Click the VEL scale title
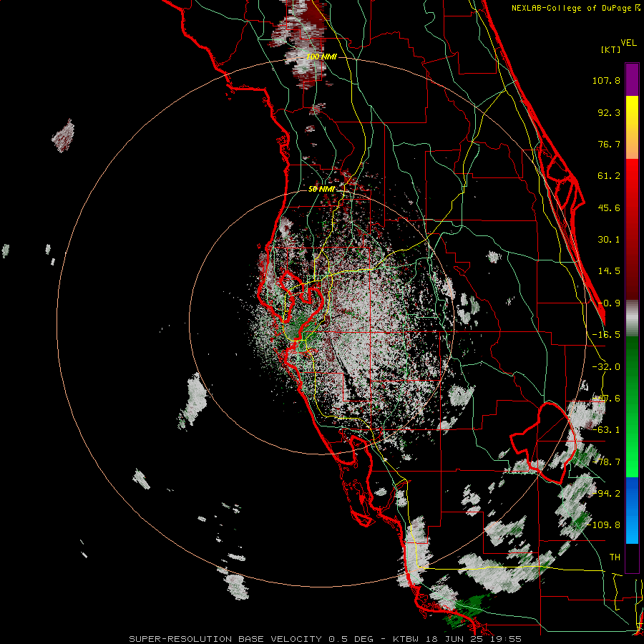644x644 pixels. (x=628, y=43)
